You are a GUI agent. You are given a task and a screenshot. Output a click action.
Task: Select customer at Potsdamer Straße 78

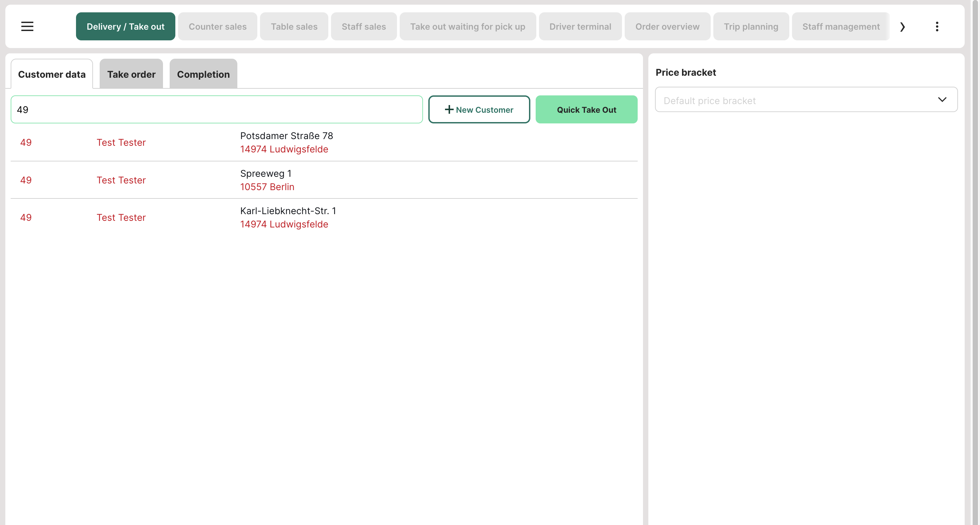coord(286,142)
